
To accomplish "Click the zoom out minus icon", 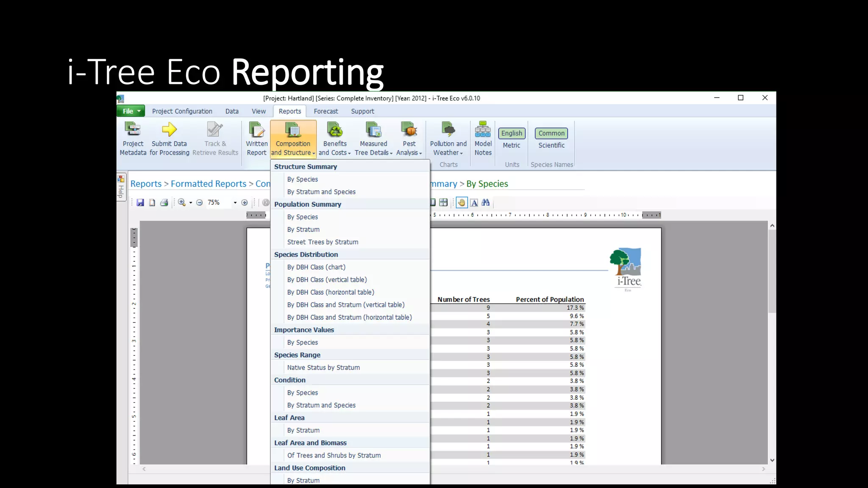I will coord(199,202).
